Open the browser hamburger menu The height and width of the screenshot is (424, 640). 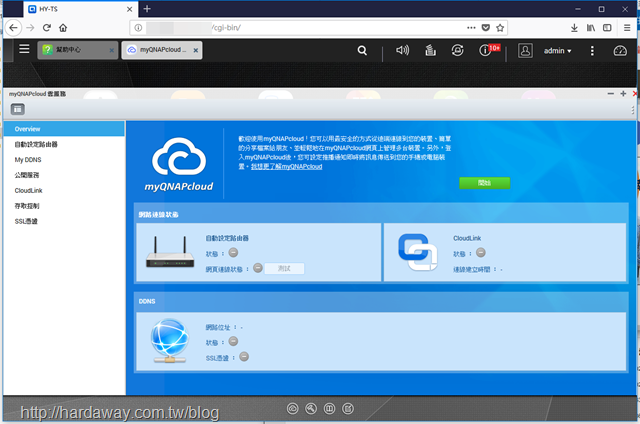click(x=627, y=28)
